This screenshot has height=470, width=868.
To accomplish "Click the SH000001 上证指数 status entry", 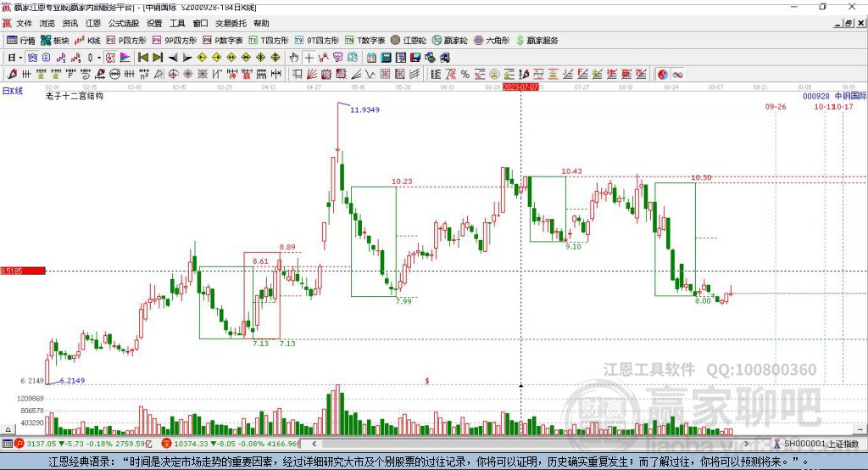I will point(816,444).
